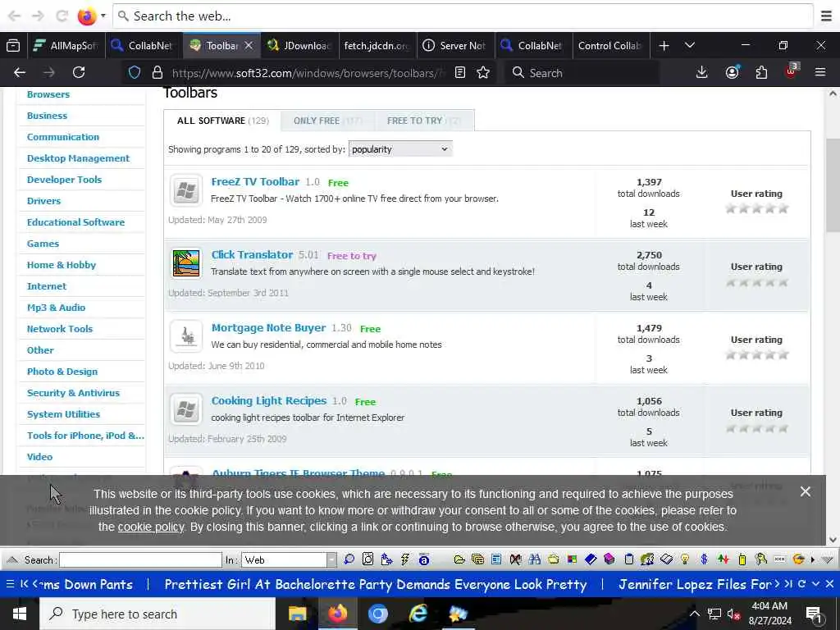
Task: Click the lightbulb icon in bottom toolbar
Action: [685, 559]
